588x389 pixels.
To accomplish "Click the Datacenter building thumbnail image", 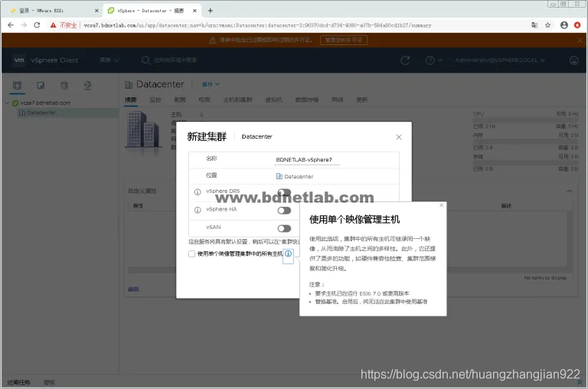I will pyautogui.click(x=143, y=131).
